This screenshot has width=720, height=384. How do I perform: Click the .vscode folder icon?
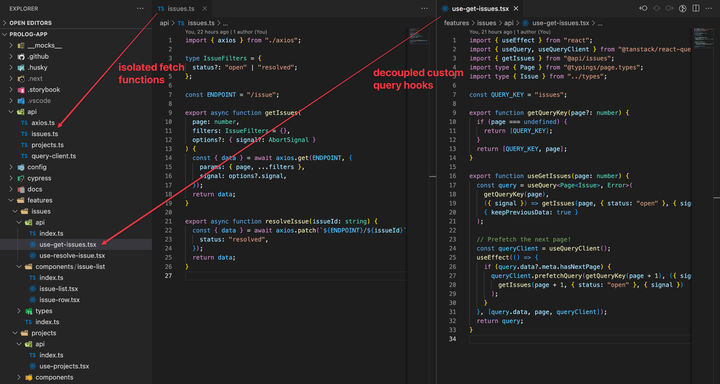(21, 101)
